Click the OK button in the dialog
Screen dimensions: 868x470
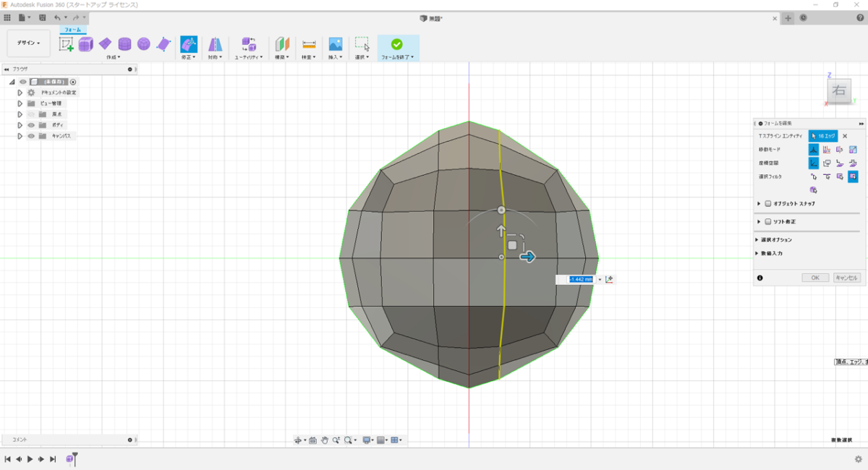pos(815,278)
